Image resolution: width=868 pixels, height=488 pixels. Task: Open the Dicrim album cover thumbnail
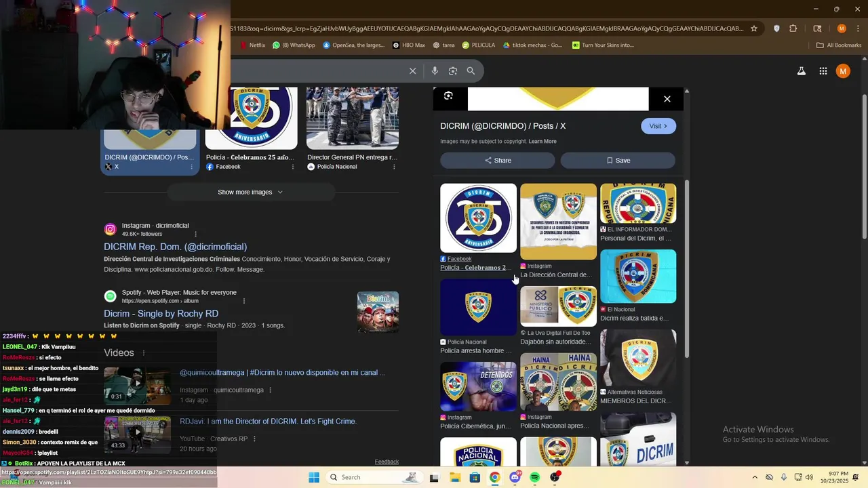coord(378,312)
